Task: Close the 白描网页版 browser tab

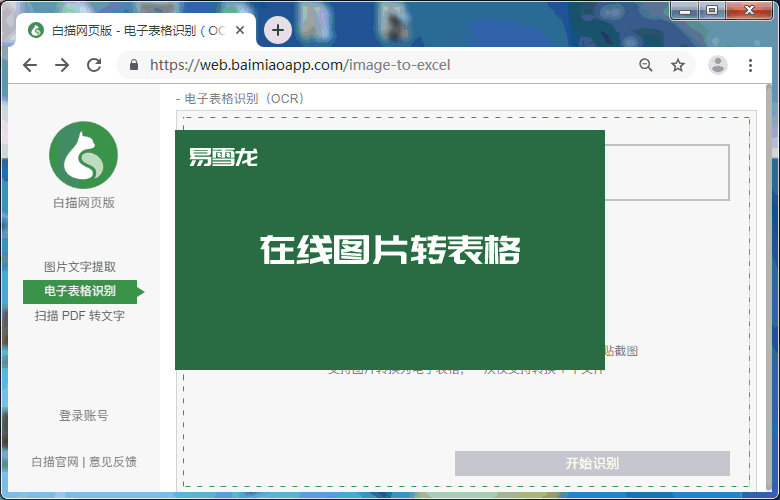Action: (240, 30)
